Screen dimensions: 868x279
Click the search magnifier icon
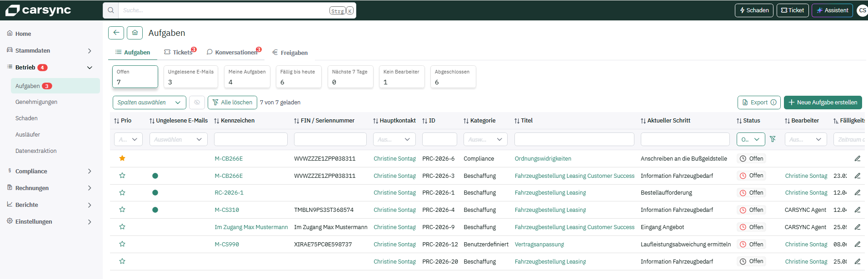[x=111, y=10]
